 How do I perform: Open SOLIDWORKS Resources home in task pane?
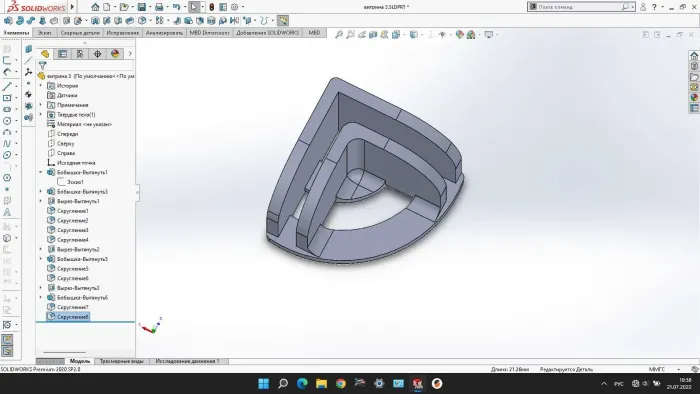pos(694,56)
